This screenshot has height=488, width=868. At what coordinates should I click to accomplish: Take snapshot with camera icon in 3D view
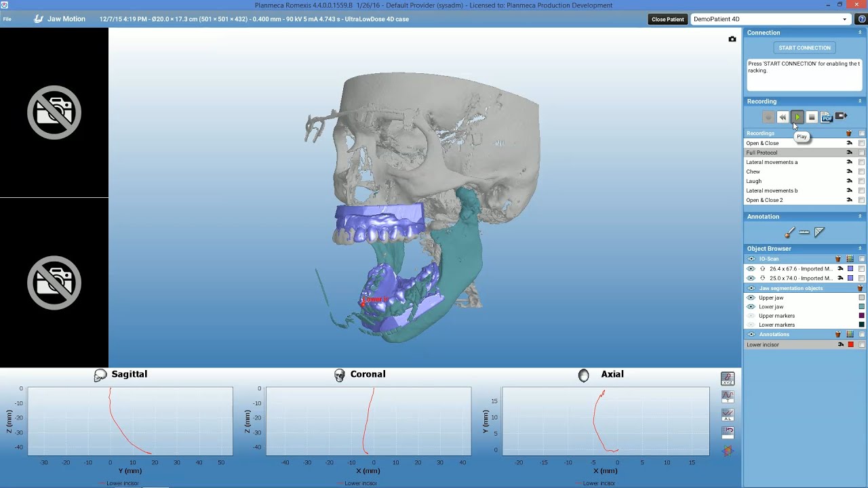[732, 39]
